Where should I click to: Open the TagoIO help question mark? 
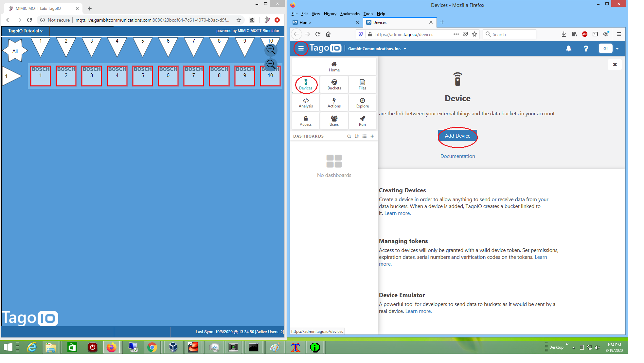586,48
